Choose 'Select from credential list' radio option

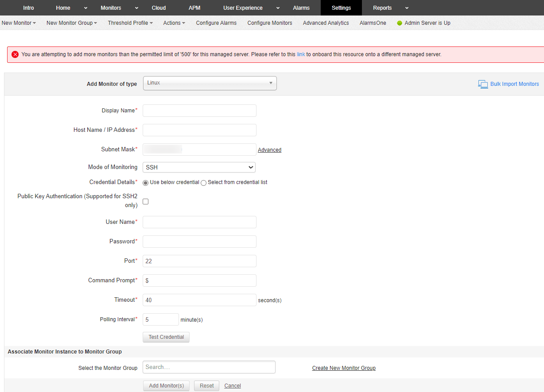204,183
